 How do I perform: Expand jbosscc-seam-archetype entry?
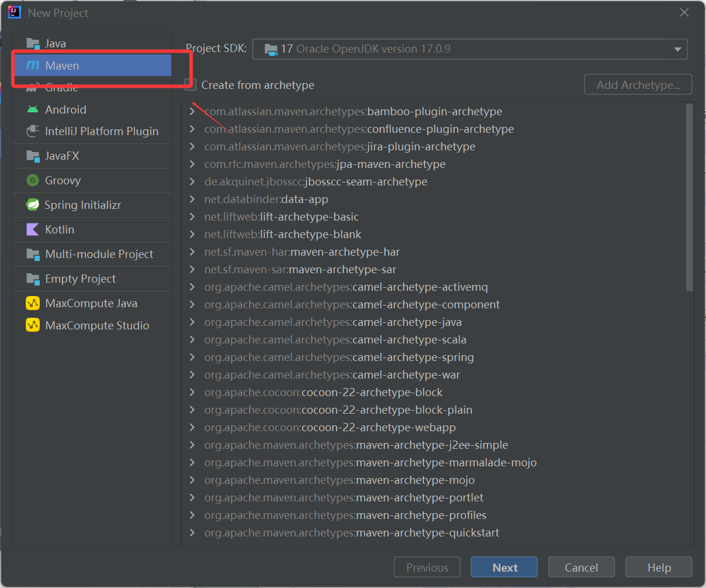point(192,181)
